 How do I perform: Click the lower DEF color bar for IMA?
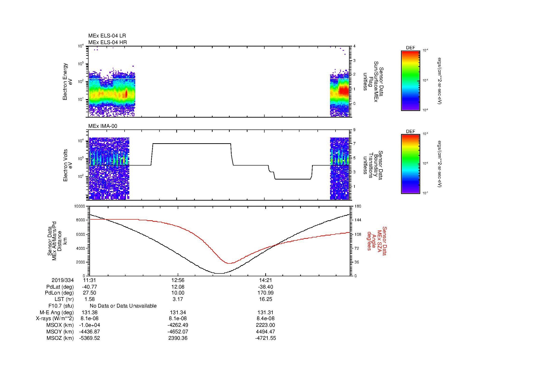coord(410,164)
